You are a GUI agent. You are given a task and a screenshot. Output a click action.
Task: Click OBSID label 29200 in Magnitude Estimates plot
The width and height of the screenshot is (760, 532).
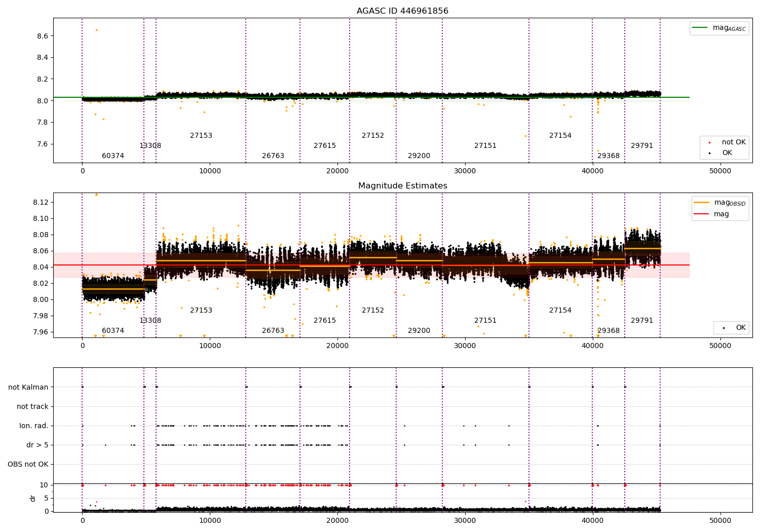[419, 331]
